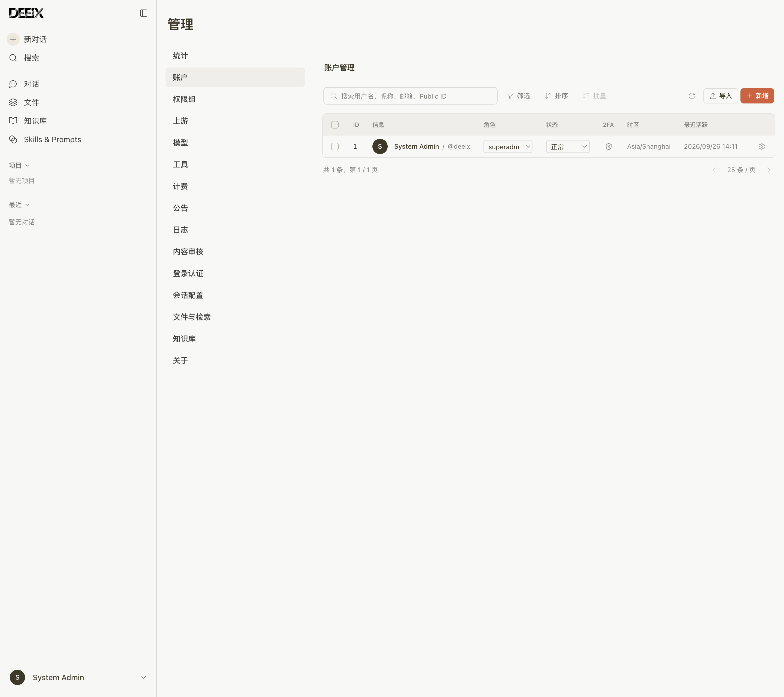Open the superadm role dropdown

tap(508, 146)
